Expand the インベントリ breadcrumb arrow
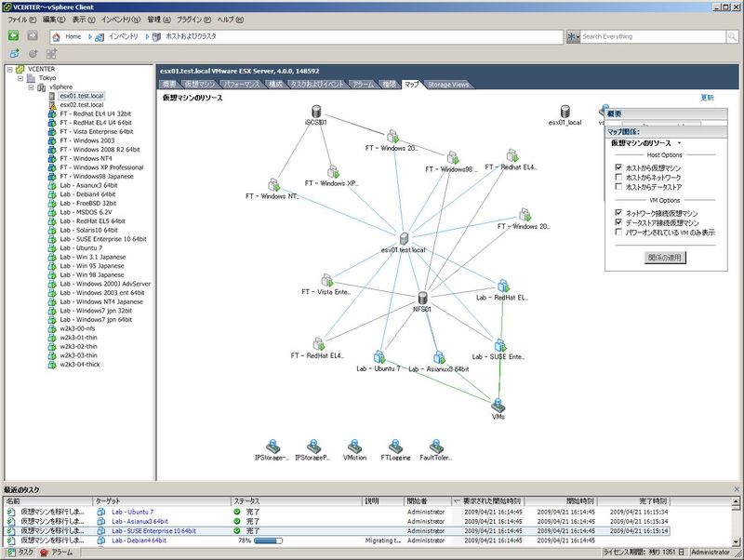 147,36
